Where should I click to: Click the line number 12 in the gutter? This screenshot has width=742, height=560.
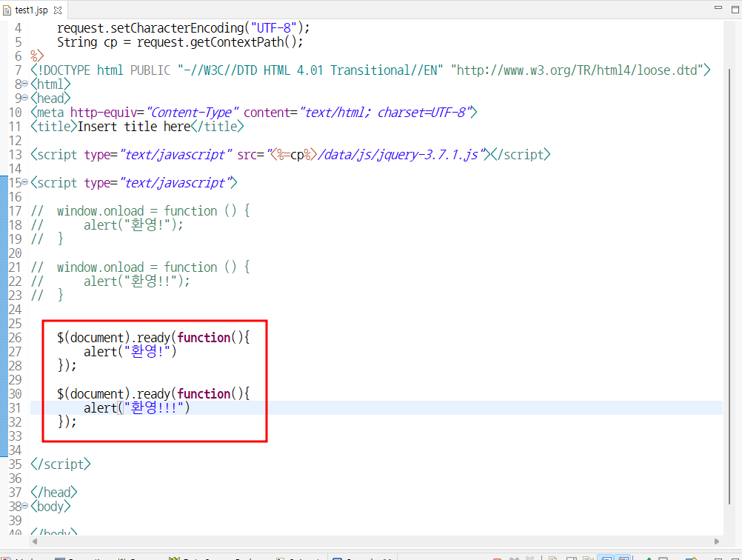(15, 141)
